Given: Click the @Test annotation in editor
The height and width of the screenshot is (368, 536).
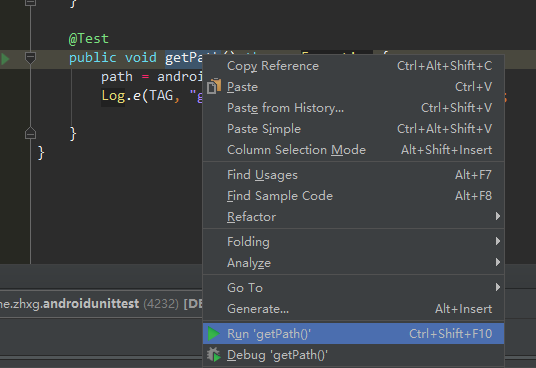Looking at the screenshot, I should 89,39.
